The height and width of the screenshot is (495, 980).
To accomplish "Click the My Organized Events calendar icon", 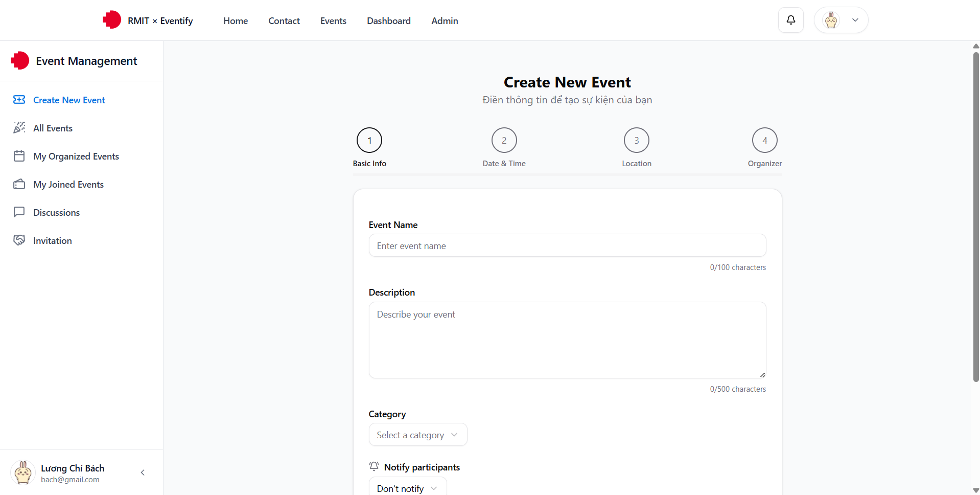I will (19, 156).
